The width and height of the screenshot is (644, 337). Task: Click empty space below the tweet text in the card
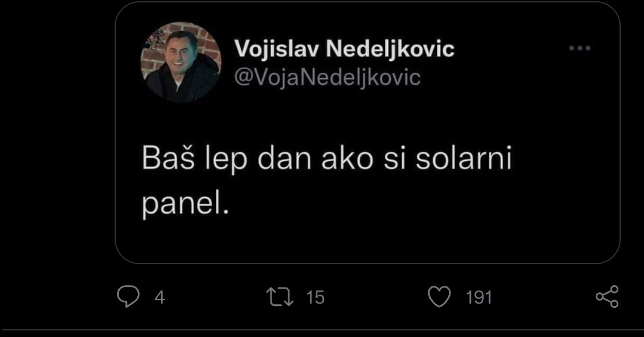(x=367, y=242)
